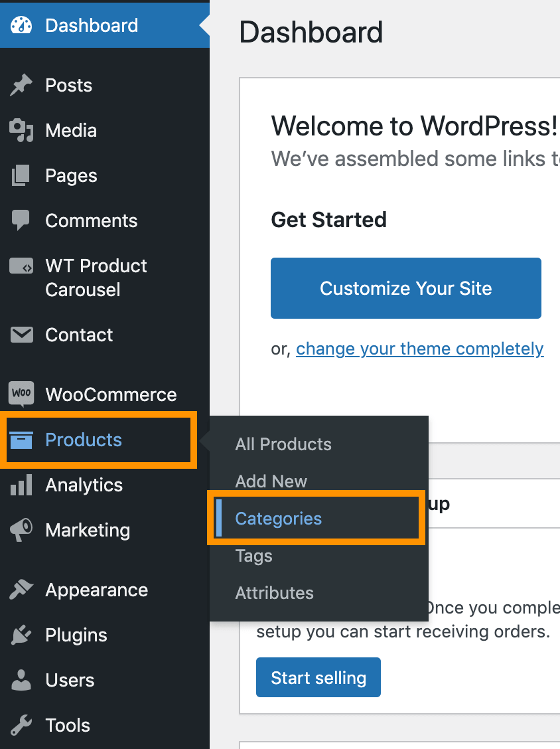Click the Posts pushpin icon

(x=21, y=86)
